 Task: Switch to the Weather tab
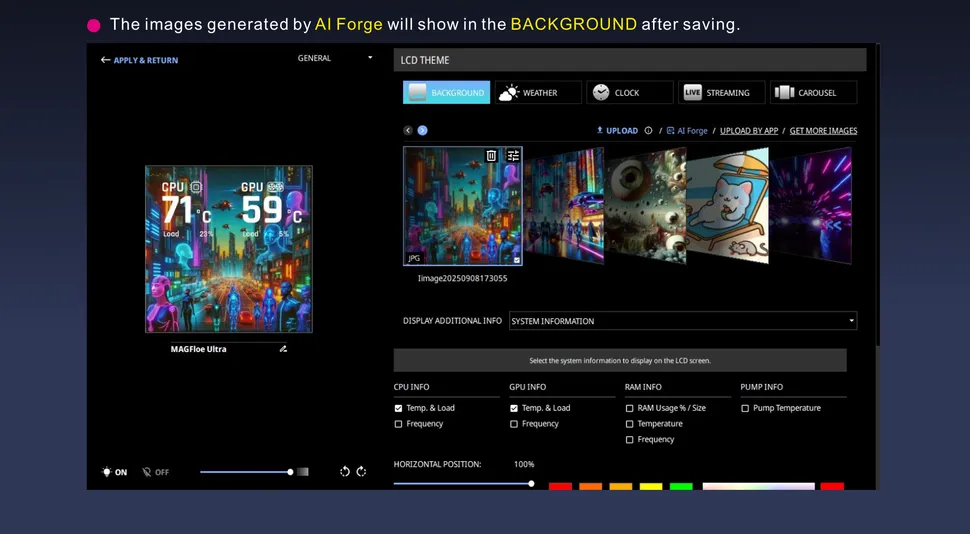coord(538,93)
